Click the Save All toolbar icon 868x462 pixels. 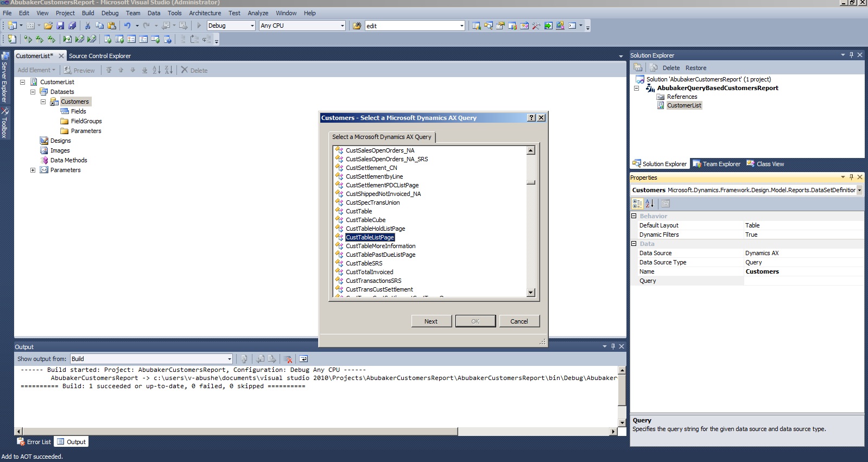click(x=72, y=26)
